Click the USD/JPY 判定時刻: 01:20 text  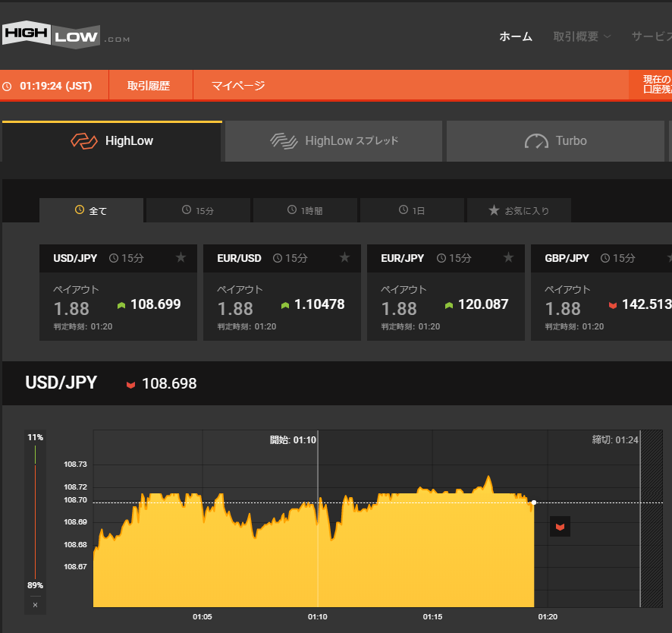point(83,327)
